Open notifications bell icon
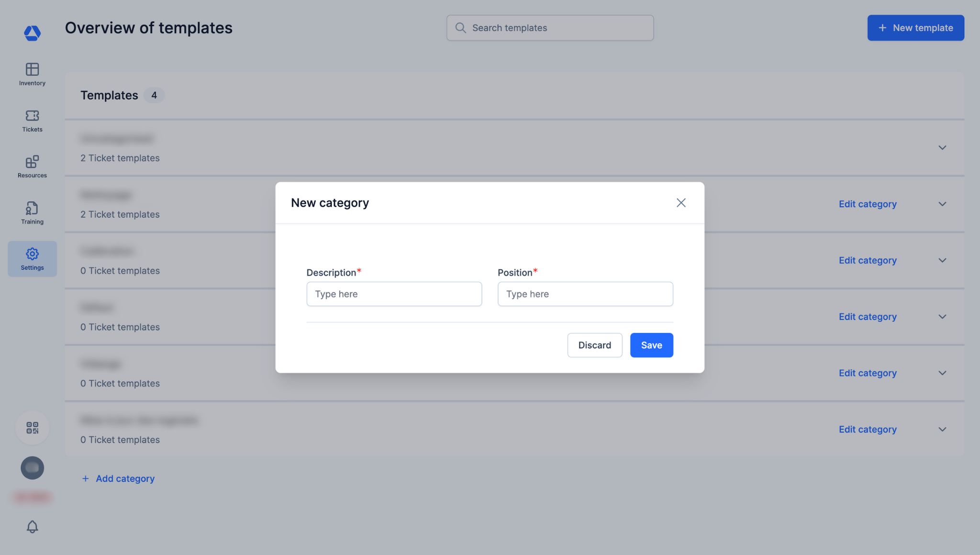The image size is (980, 555). (x=32, y=527)
